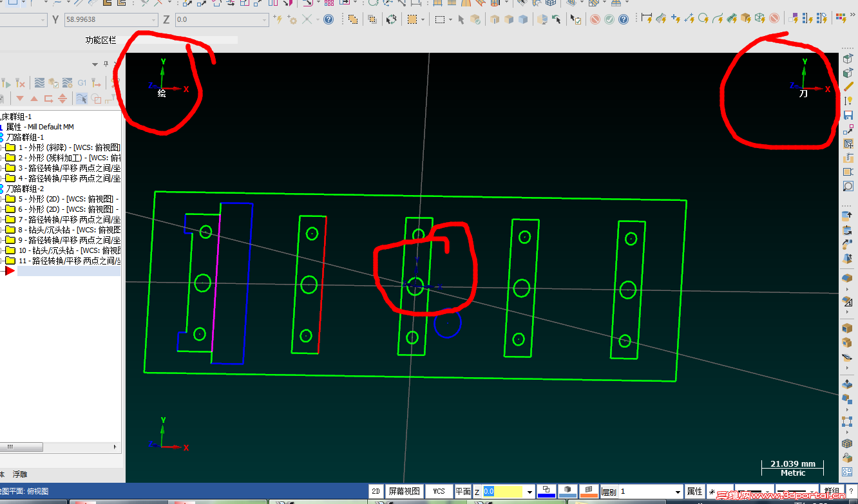
Task: Click the yellow pencil icon on right toolbar
Action: point(848,87)
